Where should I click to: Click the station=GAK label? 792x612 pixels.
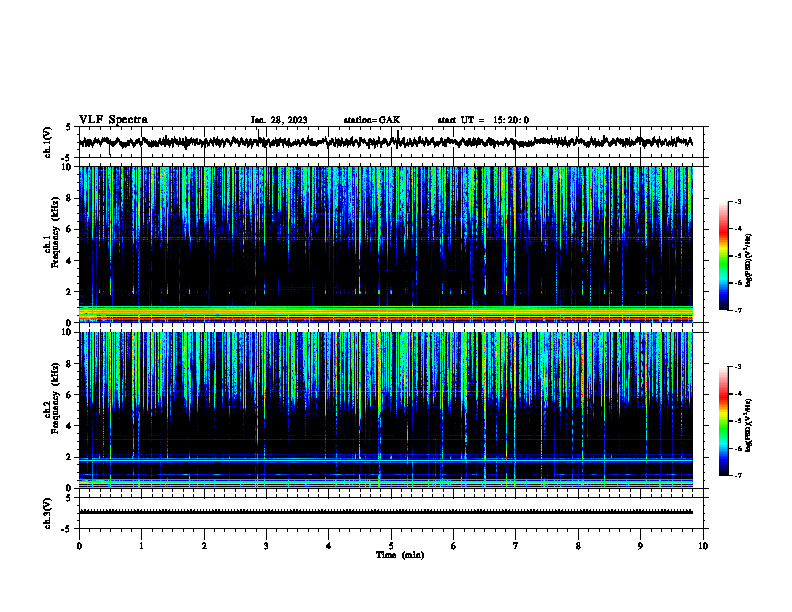(x=372, y=120)
